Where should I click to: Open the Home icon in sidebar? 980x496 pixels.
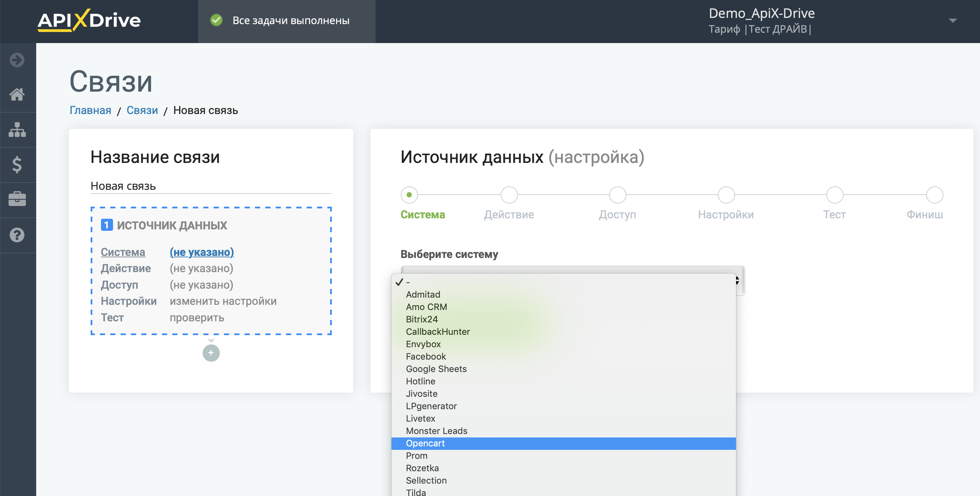point(17,94)
